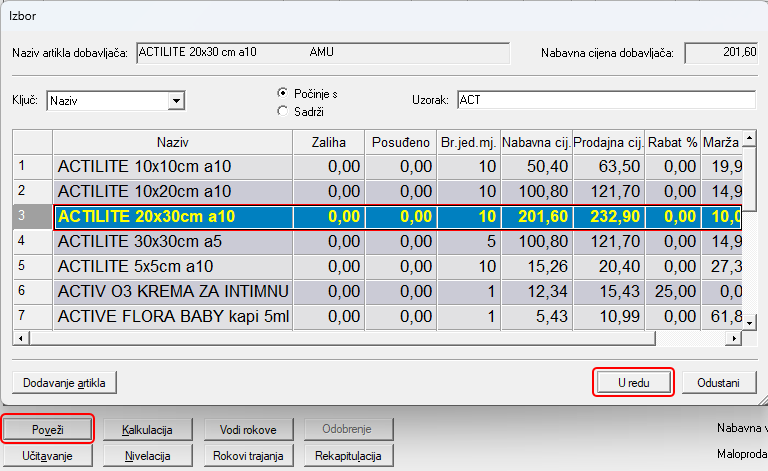
Task: Open 'Dodavanje artikla' to add an item
Action: (x=64, y=382)
